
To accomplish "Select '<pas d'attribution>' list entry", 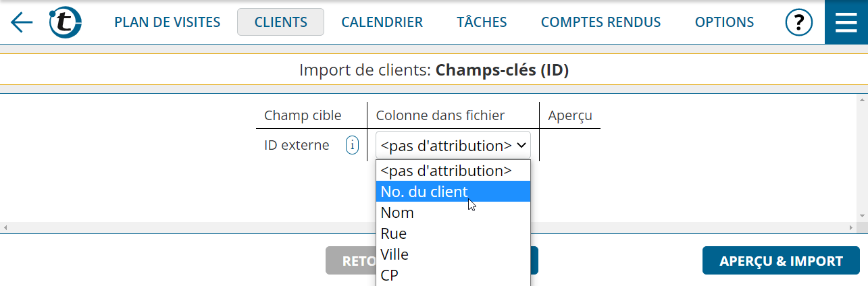I will point(453,171).
